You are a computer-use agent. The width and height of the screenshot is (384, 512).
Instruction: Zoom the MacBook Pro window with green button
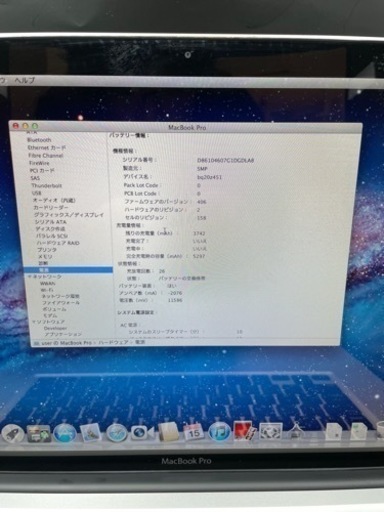[35, 126]
